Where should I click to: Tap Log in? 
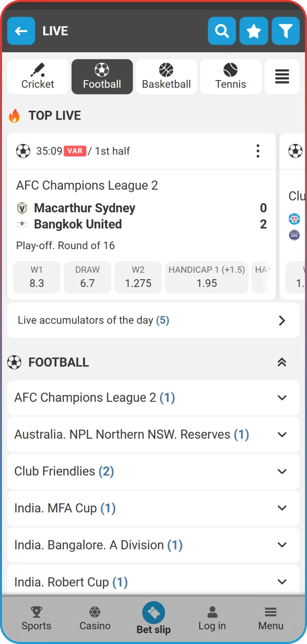(212, 618)
